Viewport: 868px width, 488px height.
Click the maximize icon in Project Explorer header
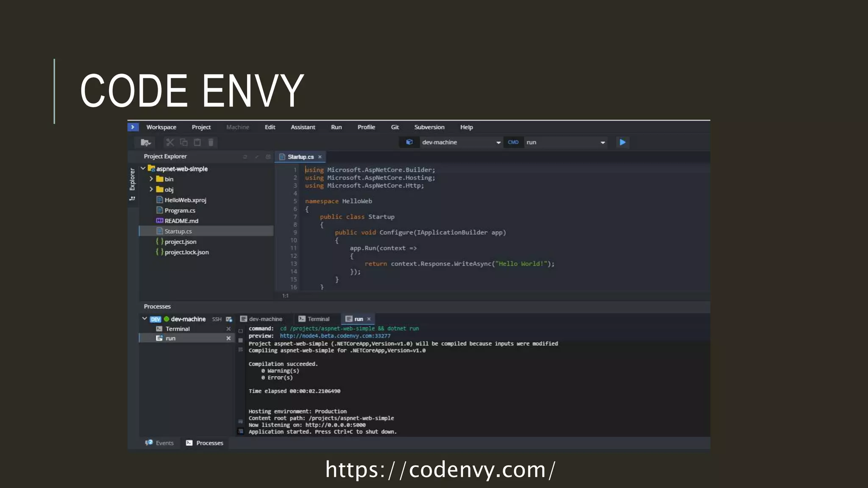[x=268, y=157]
